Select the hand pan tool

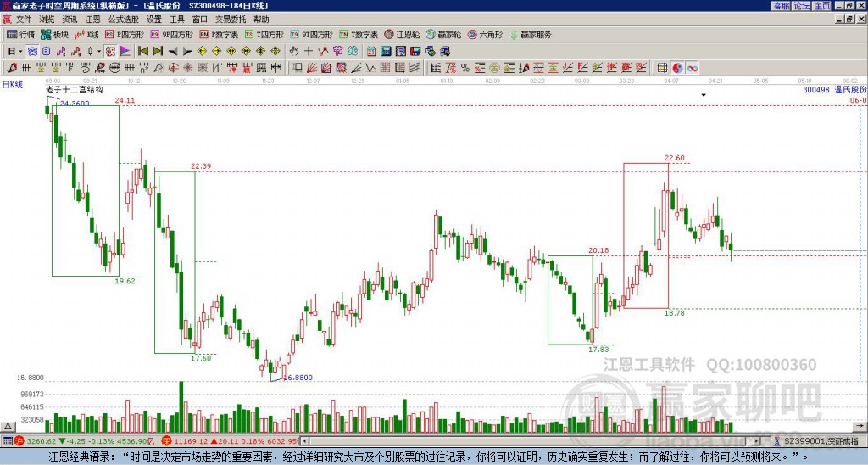tap(294, 51)
